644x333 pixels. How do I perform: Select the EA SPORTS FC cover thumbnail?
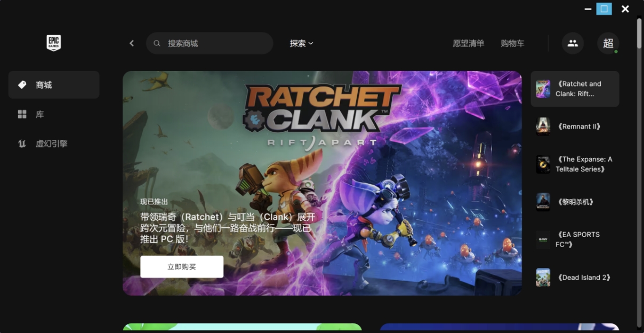pyautogui.click(x=543, y=240)
